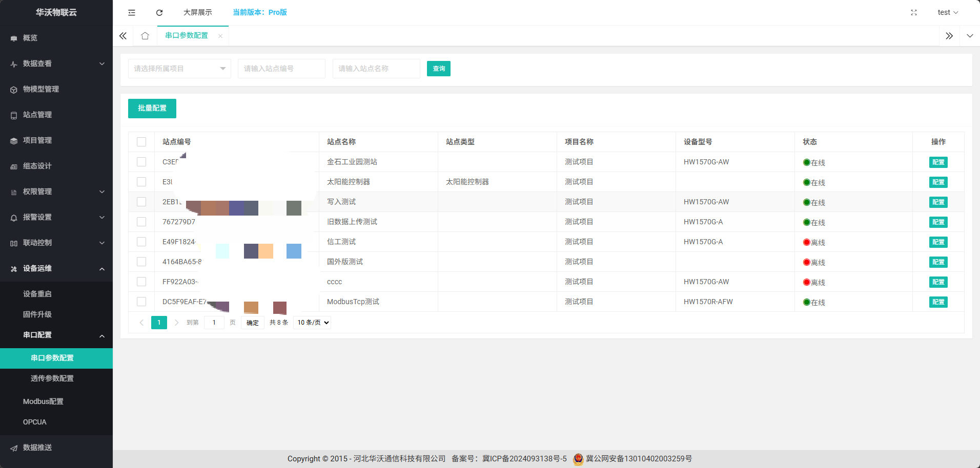
Task: Check the checkbox for 太阳能控制器 row
Action: [141, 182]
